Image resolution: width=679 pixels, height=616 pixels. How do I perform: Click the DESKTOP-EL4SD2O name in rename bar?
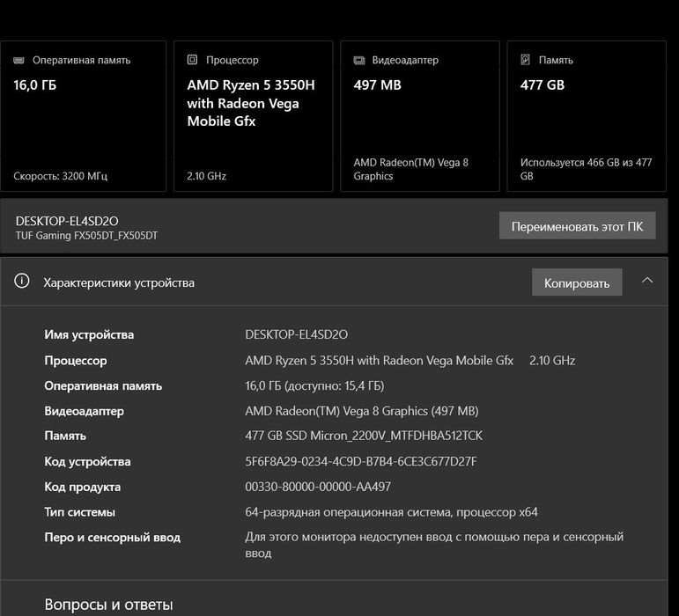(67, 222)
